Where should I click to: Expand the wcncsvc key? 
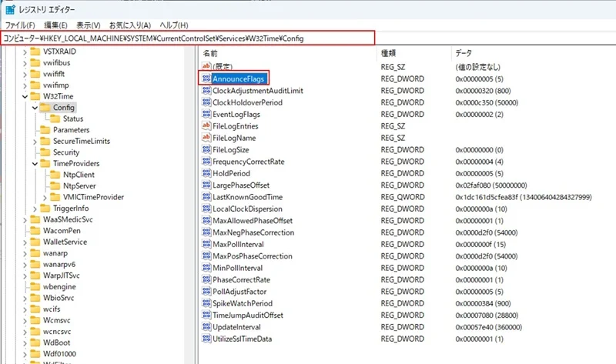tap(25, 332)
